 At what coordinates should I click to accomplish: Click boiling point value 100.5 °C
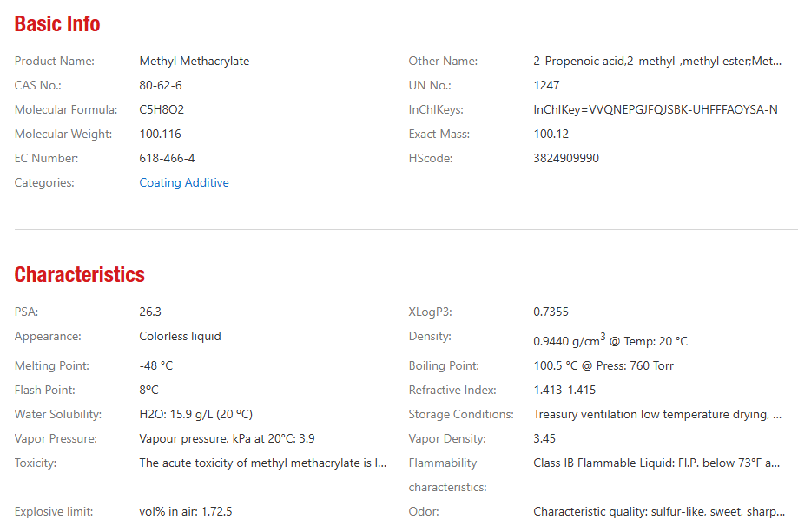[603, 365]
